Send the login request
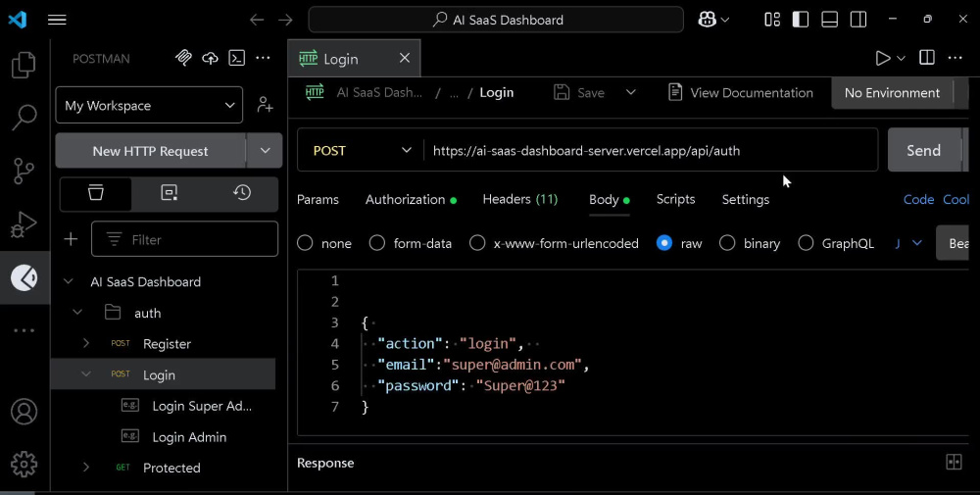Viewport: 980px width, 495px height. (x=924, y=151)
